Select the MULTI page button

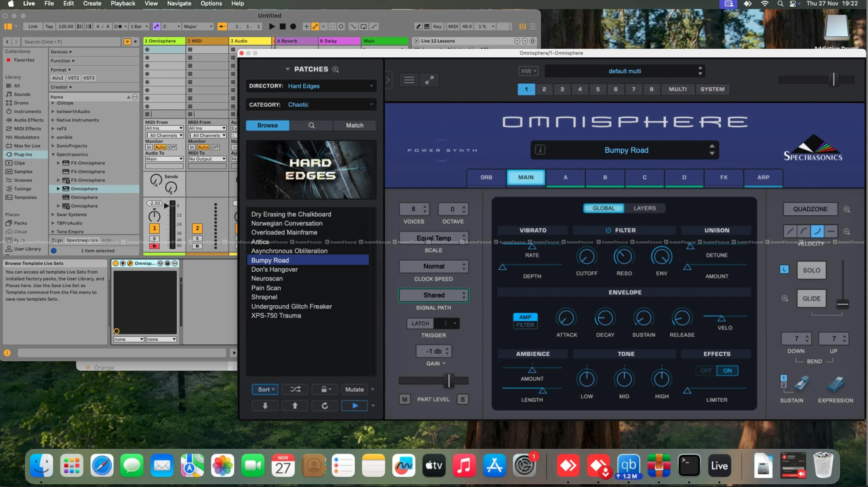[x=678, y=89]
